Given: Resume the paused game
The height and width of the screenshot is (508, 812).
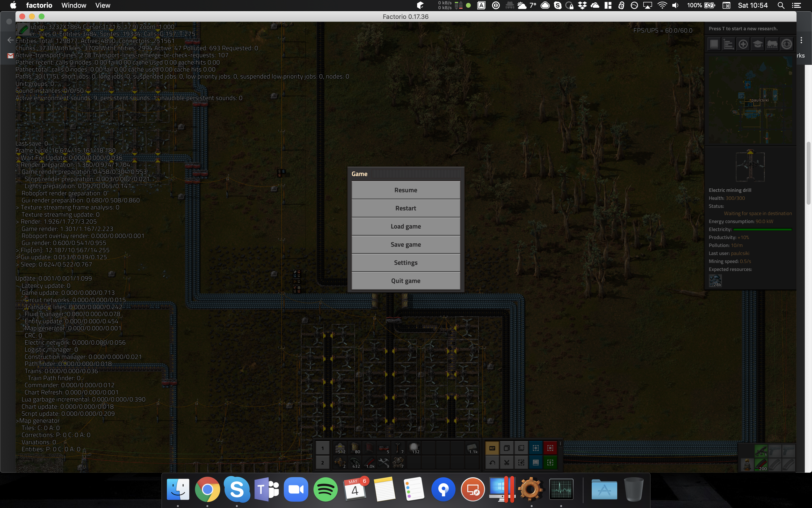Looking at the screenshot, I should 406,190.
